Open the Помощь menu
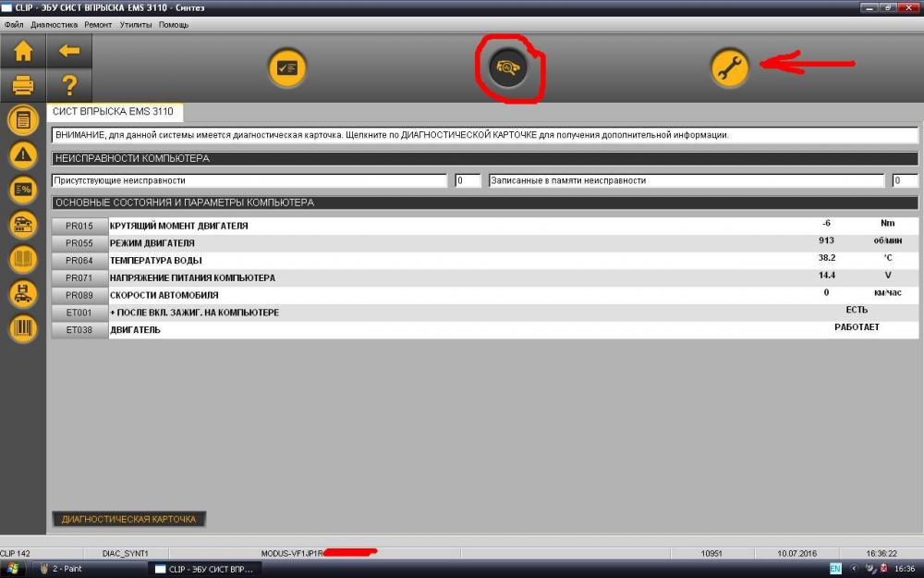 [x=174, y=25]
